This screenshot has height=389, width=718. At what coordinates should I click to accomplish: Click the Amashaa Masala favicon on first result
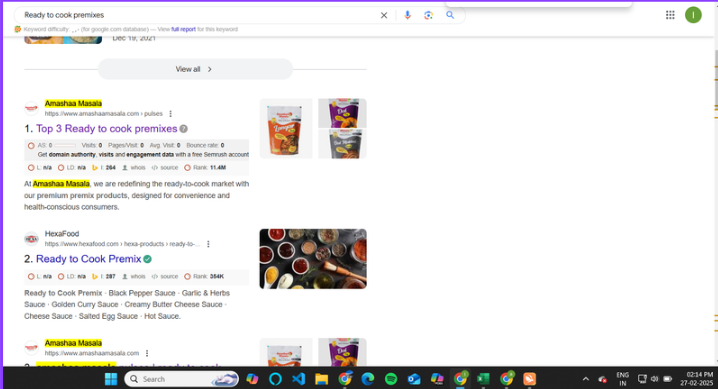pyautogui.click(x=31, y=108)
